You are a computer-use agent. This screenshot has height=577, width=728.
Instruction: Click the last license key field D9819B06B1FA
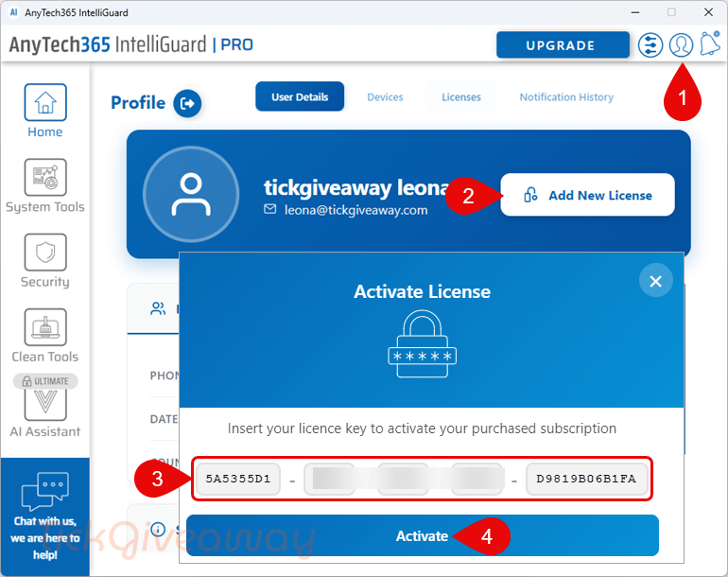coord(586,479)
